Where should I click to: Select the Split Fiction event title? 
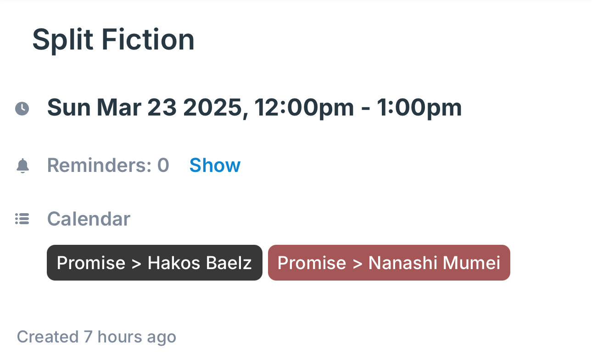[113, 39]
